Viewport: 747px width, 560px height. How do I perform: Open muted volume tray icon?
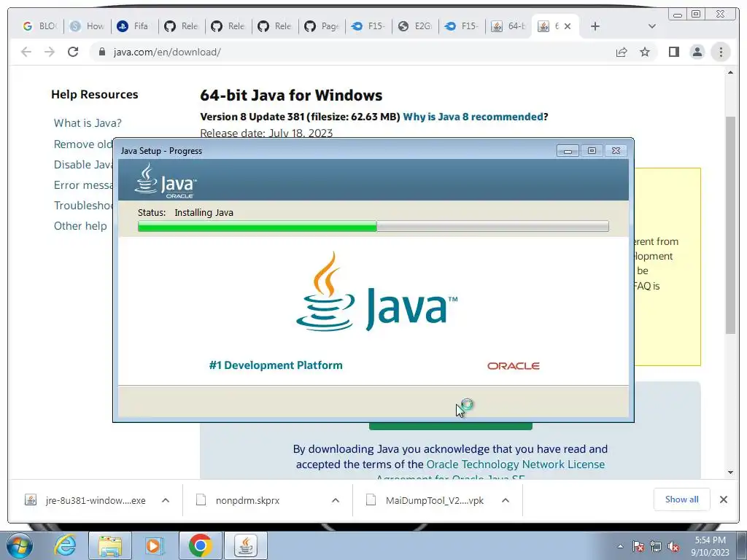pos(673,546)
